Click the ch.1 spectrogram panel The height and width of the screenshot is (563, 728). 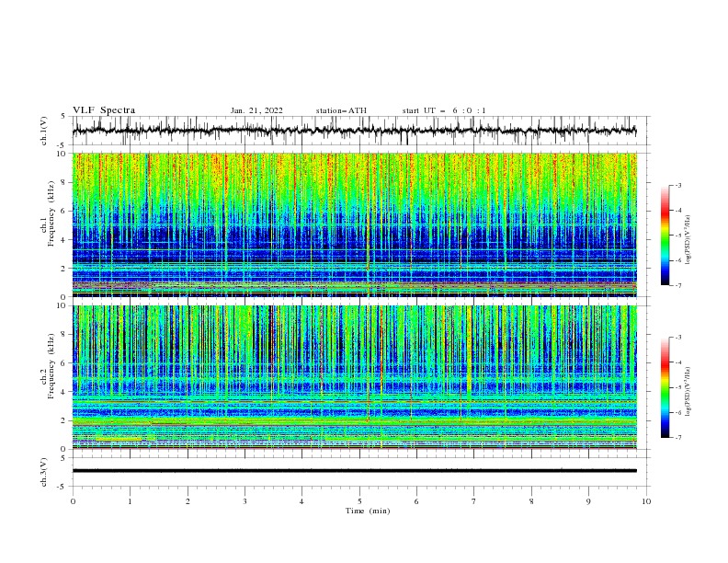click(354, 224)
